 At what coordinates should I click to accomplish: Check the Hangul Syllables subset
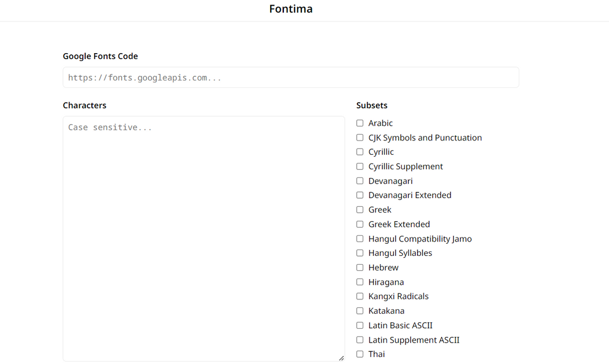(360, 253)
